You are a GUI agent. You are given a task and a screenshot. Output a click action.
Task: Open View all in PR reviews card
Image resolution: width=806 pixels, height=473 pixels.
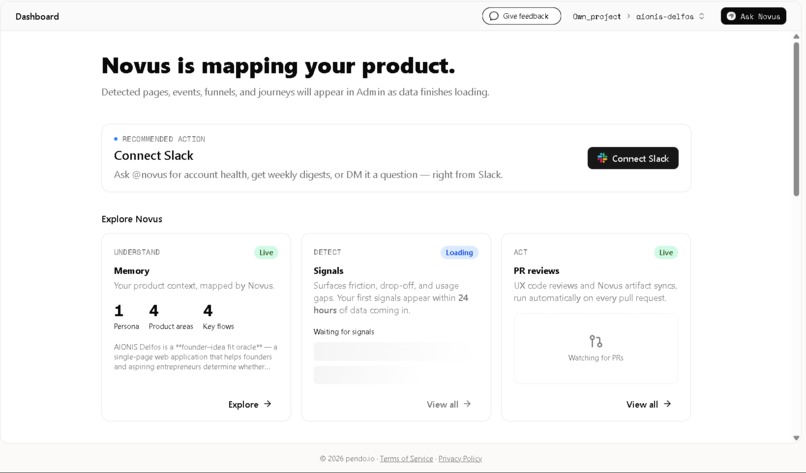coord(648,404)
